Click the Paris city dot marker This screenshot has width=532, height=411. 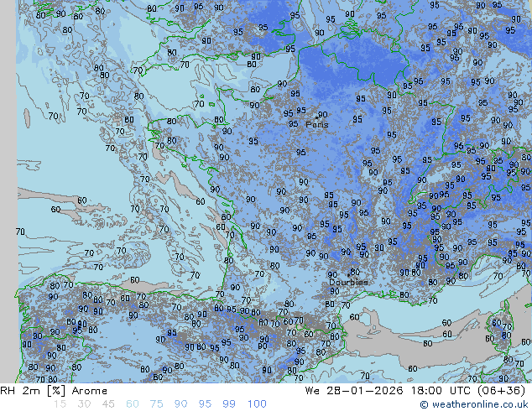[x=316, y=117]
